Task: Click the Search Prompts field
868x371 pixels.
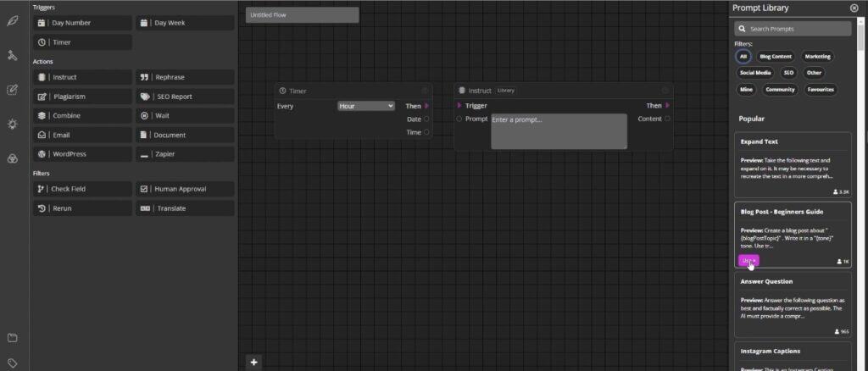Action: [x=793, y=29]
